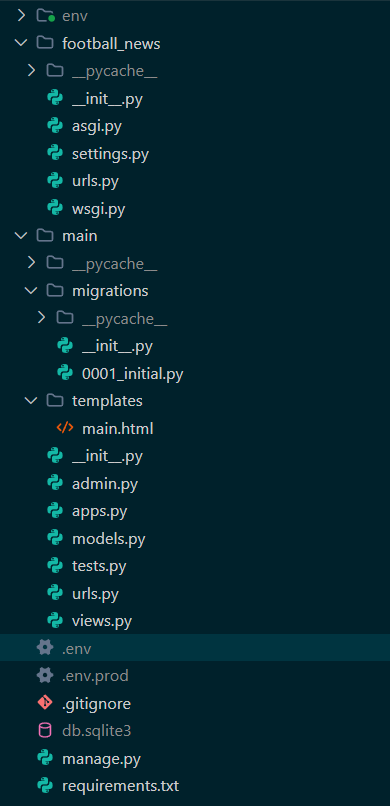Click Python icon beside 0001_initial.py

tap(65, 373)
